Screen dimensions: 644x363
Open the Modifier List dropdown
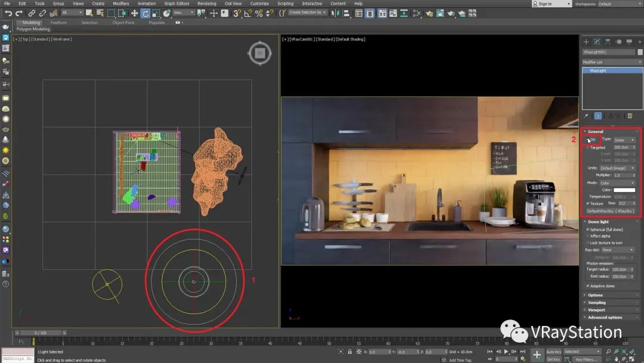[x=612, y=62]
